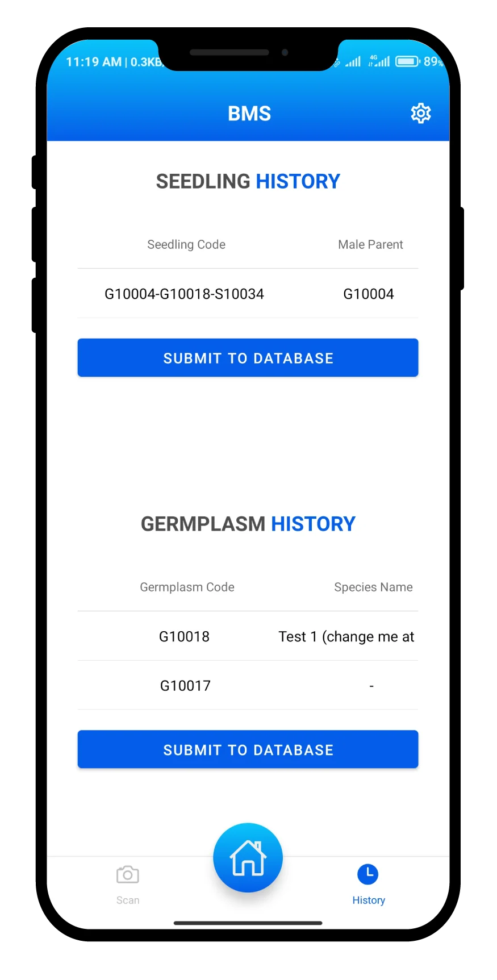Tap the clock icon for History

point(368,874)
